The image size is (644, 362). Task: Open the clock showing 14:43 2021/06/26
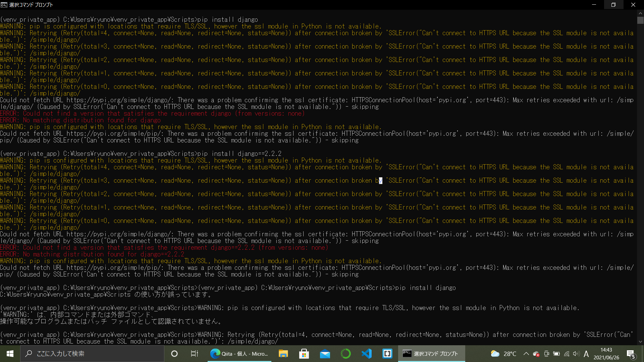[x=606, y=354]
